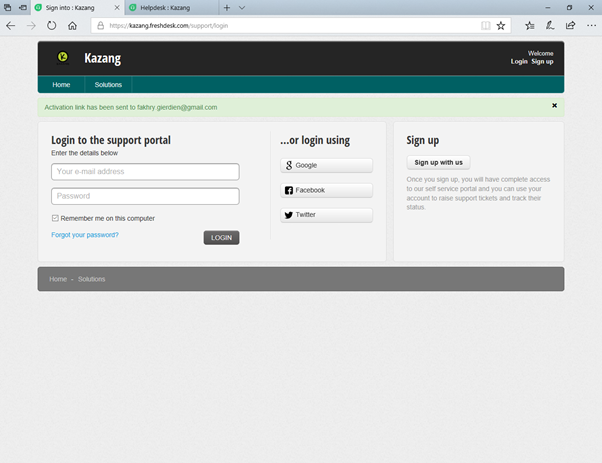Click the Kazang site title

(103, 58)
